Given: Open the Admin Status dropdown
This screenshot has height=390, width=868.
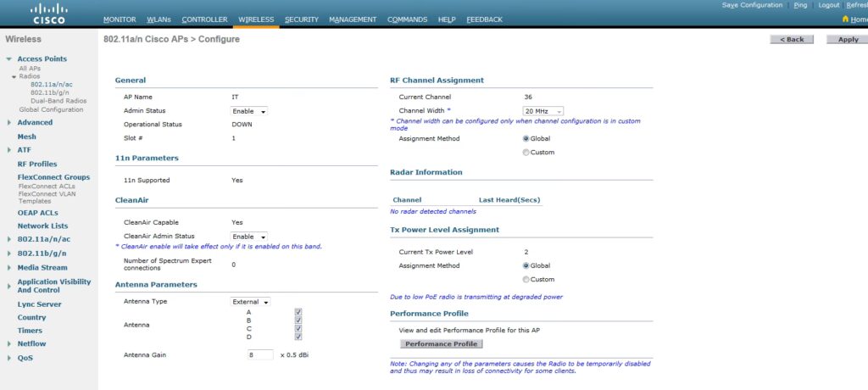Looking at the screenshot, I should click(249, 111).
